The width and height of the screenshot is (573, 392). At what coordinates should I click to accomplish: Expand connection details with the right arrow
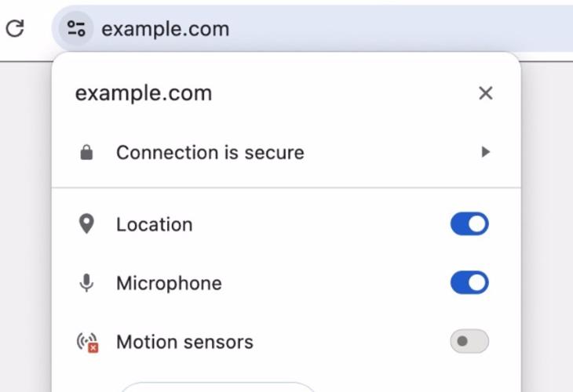tap(486, 152)
